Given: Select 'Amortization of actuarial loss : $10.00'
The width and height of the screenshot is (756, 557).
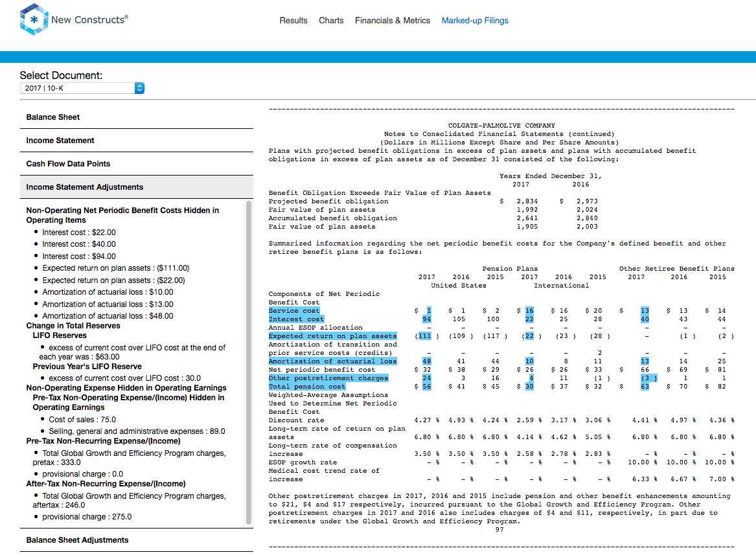Looking at the screenshot, I should coord(108,292).
